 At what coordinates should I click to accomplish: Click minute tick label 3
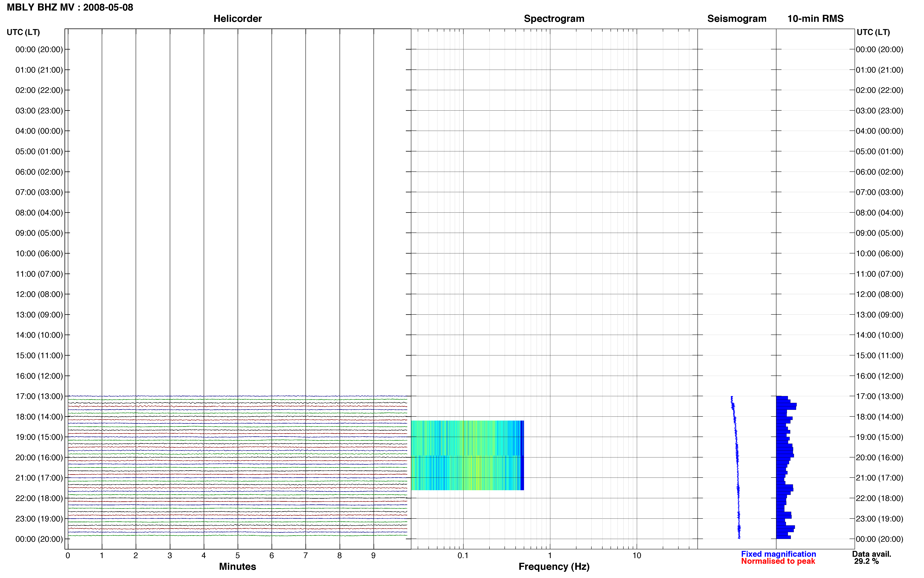coord(170,555)
